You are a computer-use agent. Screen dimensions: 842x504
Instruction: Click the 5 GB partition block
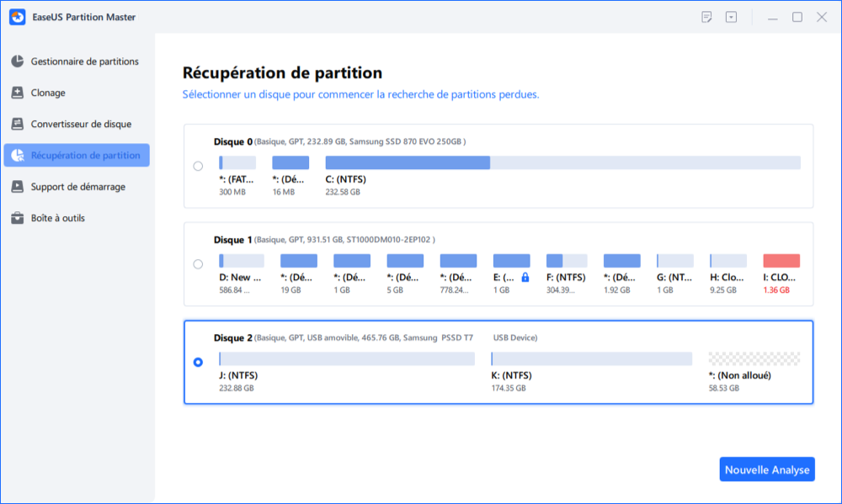405,261
